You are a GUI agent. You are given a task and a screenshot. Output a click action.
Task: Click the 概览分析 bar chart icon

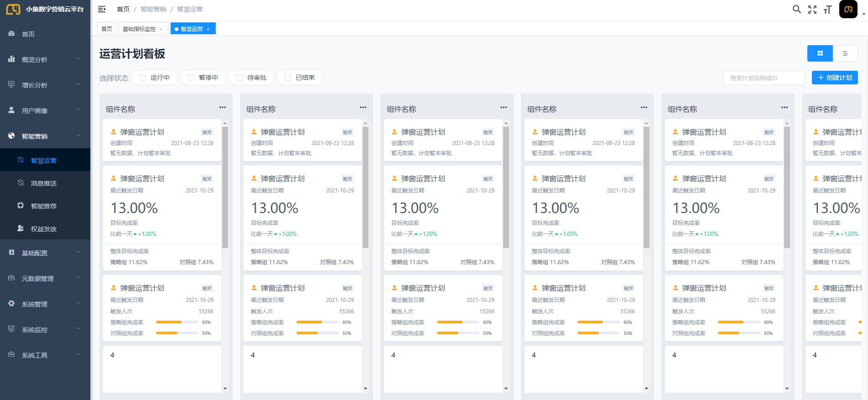[11, 59]
